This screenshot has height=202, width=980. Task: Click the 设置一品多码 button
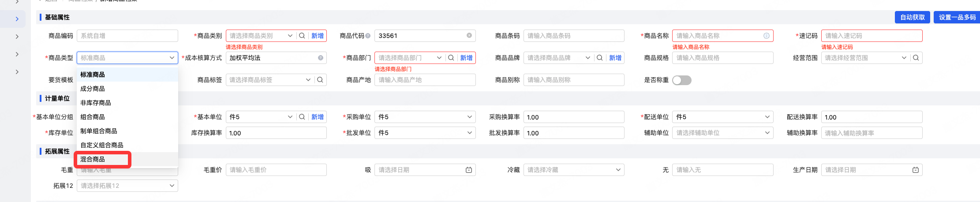coord(957,17)
